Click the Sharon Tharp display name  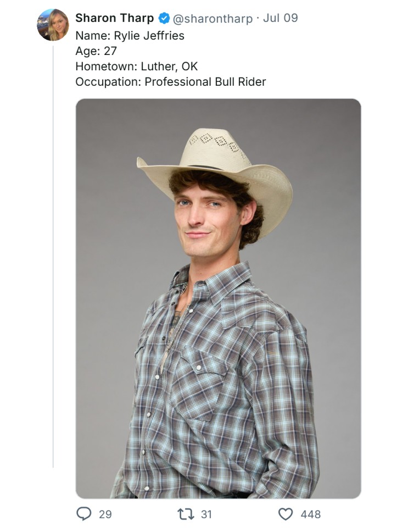114,18
